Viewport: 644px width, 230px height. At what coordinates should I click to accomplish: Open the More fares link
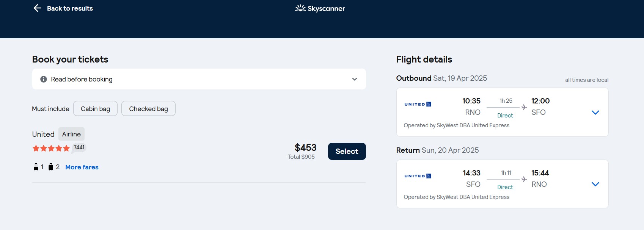pos(82,167)
